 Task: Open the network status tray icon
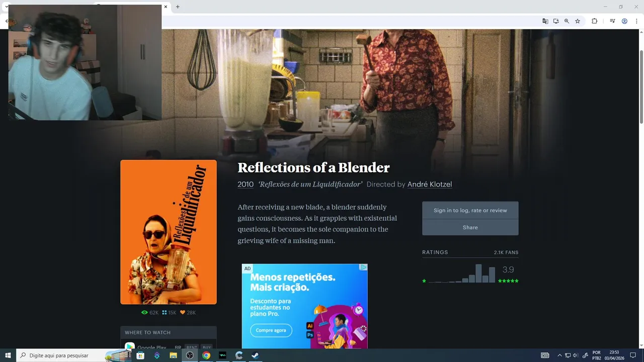click(x=568, y=355)
